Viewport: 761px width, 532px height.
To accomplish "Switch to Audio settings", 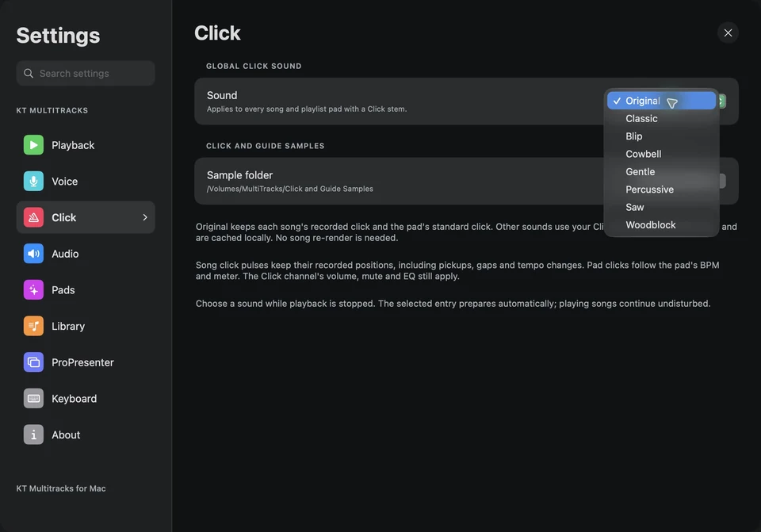I will (x=86, y=254).
